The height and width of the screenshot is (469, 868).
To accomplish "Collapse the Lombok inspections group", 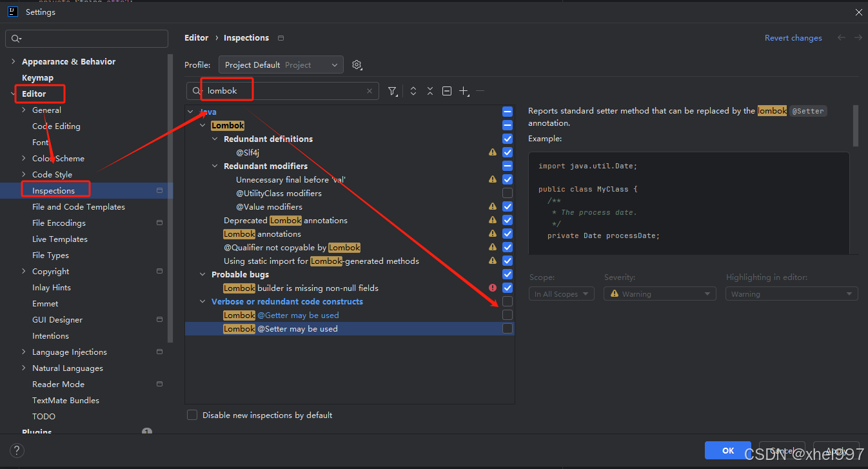I will pyautogui.click(x=203, y=125).
